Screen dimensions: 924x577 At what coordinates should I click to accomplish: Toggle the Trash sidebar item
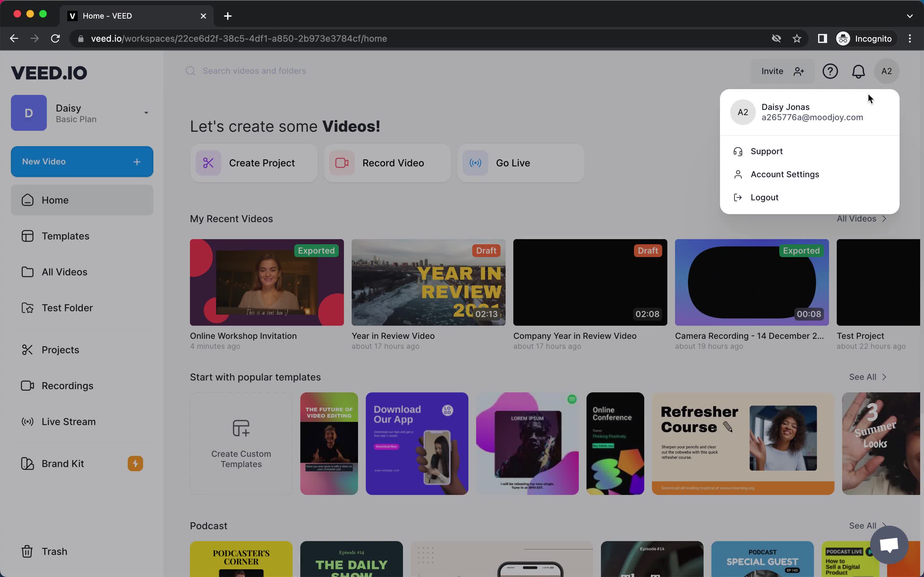coord(55,551)
